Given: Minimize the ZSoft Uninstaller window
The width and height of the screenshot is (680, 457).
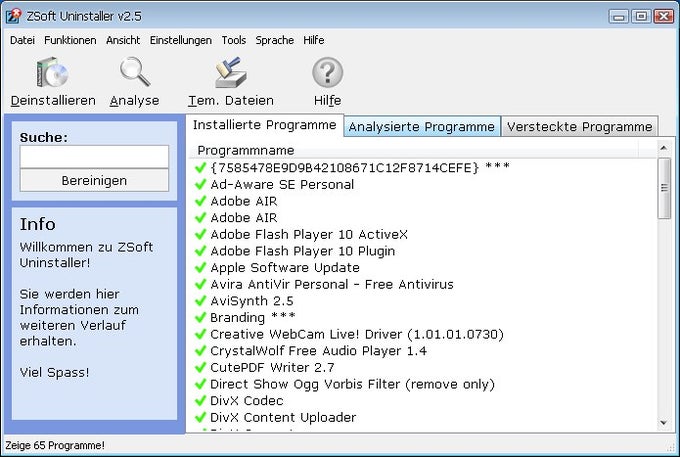Looking at the screenshot, I should pyautogui.click(x=618, y=16).
